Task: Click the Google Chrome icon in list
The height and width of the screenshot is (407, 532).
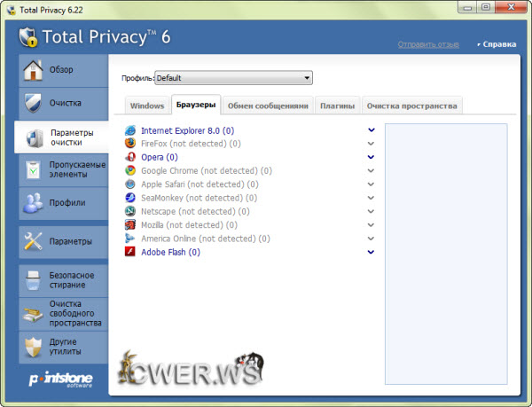Action: pos(130,171)
